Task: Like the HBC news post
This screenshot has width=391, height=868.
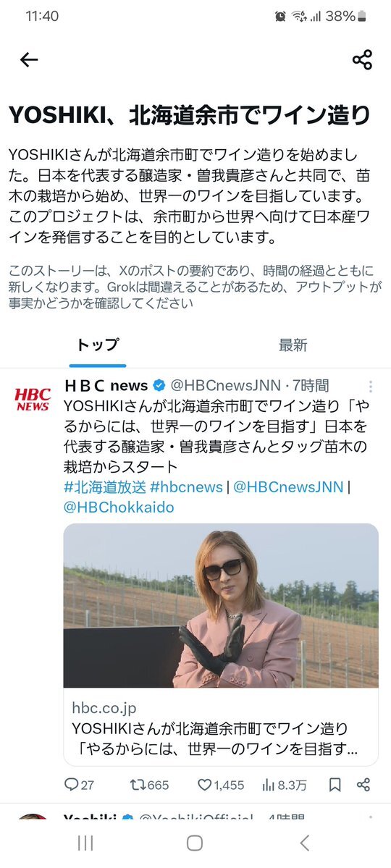Action: [x=221, y=785]
